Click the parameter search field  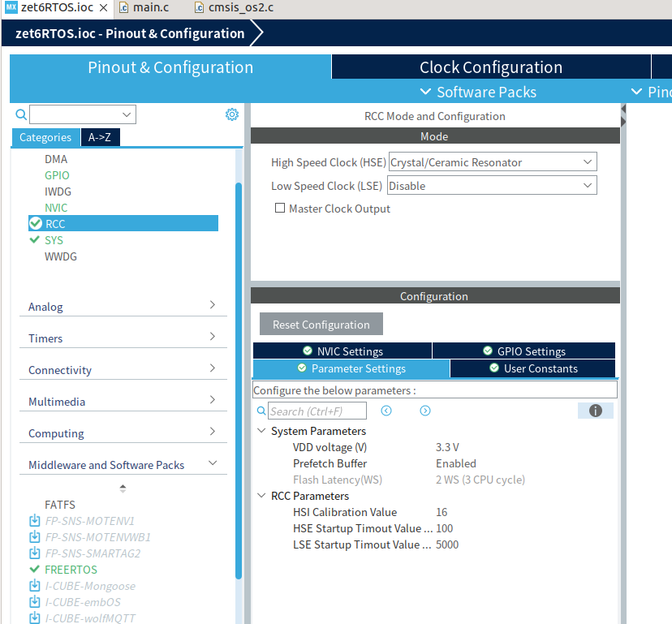pyautogui.click(x=317, y=411)
